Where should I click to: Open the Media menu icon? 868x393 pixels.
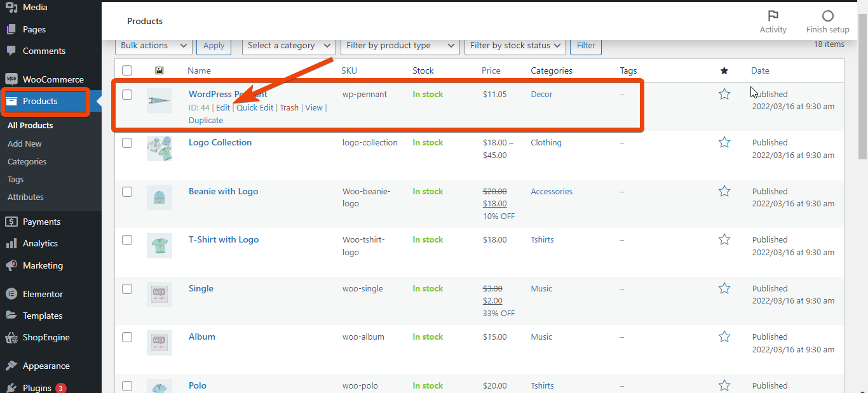pyautogui.click(x=11, y=8)
